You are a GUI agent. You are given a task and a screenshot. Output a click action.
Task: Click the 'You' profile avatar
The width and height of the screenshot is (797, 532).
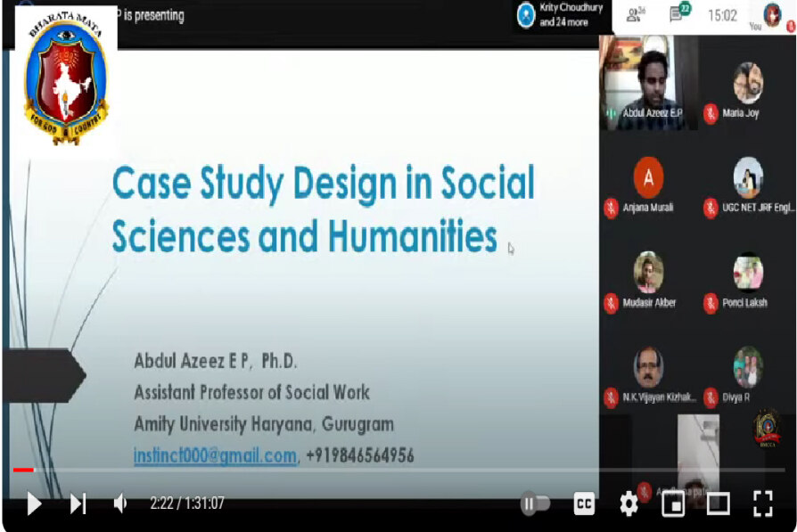point(772,15)
